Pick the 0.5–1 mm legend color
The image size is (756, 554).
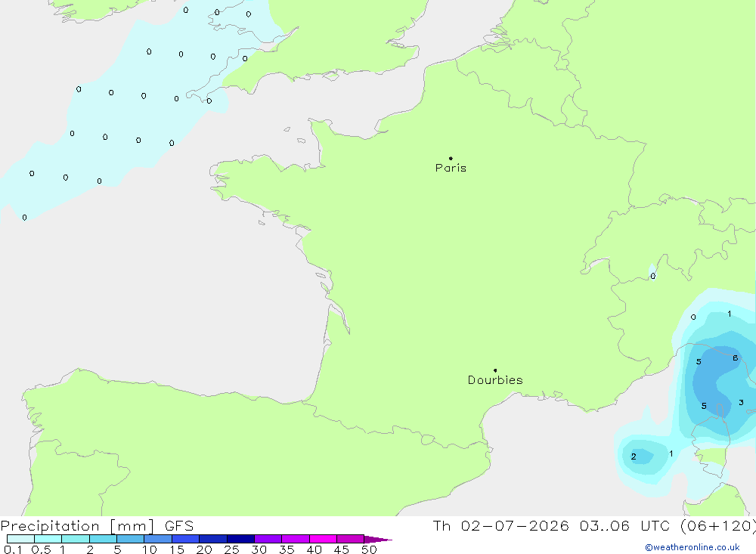point(48,539)
